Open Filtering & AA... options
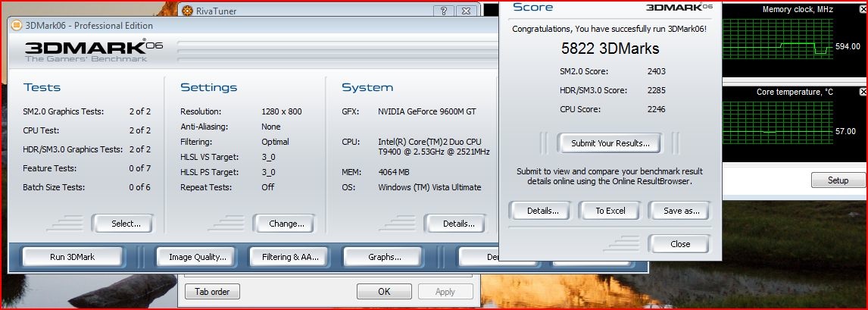 (x=289, y=257)
